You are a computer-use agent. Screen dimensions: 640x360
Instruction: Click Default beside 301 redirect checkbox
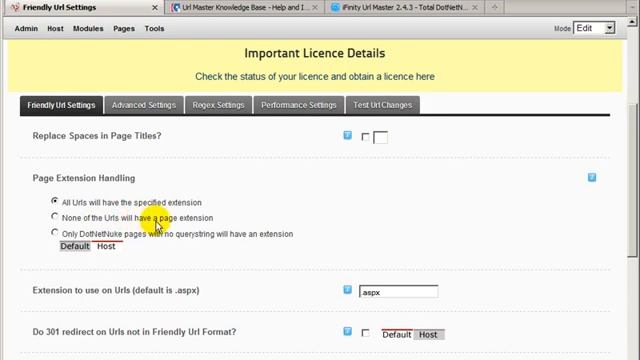click(x=396, y=335)
